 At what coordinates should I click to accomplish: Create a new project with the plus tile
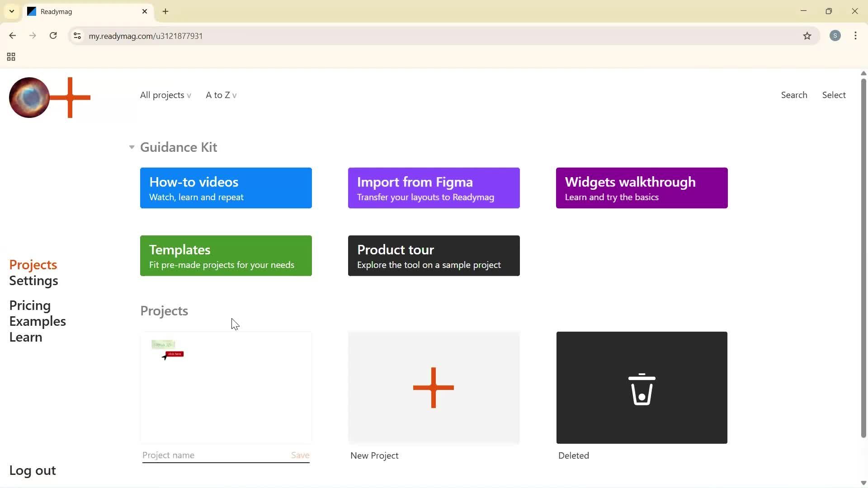click(433, 387)
